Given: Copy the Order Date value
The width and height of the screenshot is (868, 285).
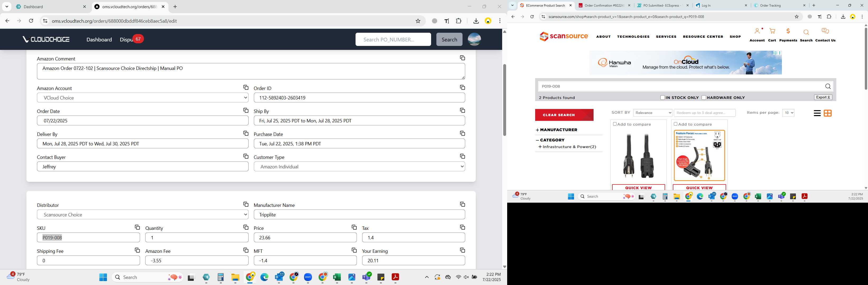Looking at the screenshot, I should tap(246, 110).
